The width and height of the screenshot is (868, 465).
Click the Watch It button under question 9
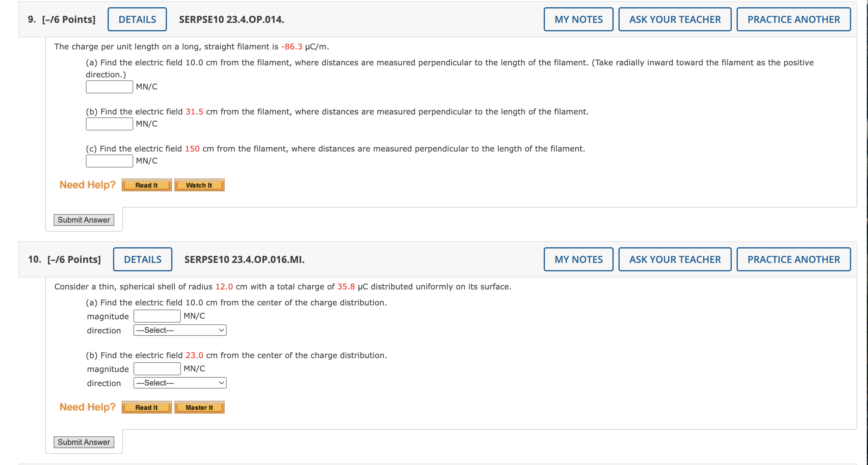pyautogui.click(x=198, y=185)
